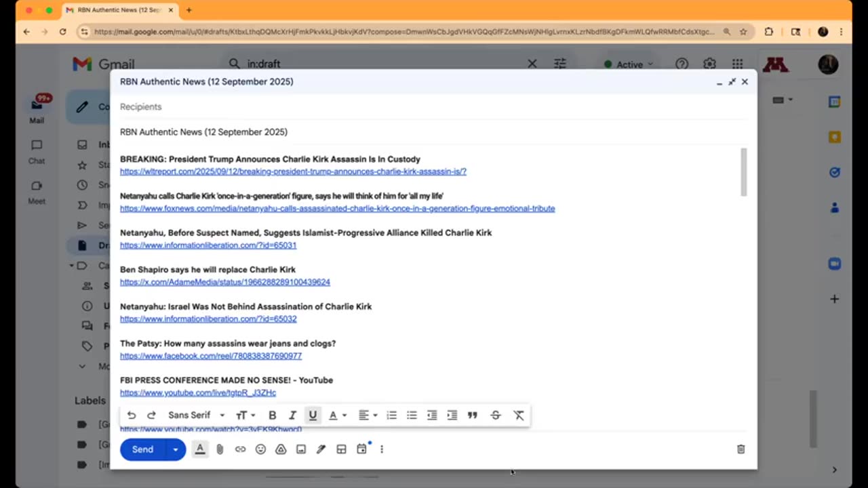This screenshot has height=488, width=868.
Task: Attach files with the paperclip icon
Action: point(220,449)
